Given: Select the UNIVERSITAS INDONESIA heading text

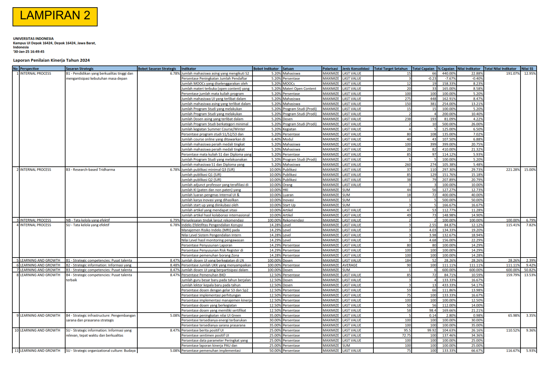Looking at the screenshot, I should click(33, 39).
